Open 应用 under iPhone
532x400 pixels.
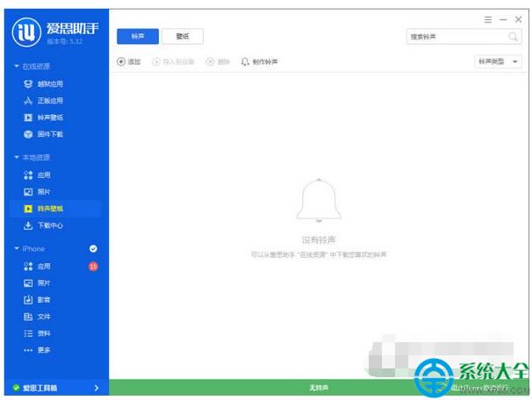[37, 266]
